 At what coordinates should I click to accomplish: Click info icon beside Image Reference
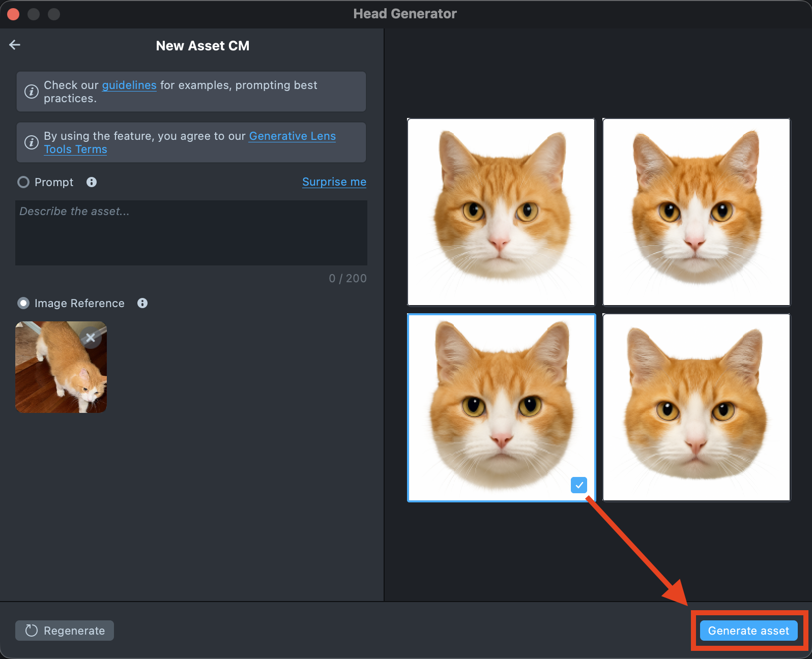142,303
